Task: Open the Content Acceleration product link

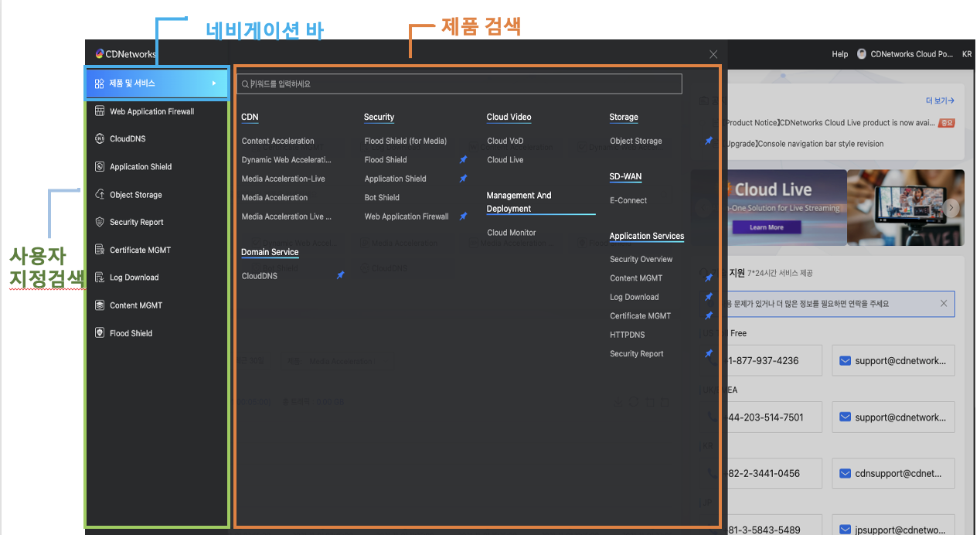Action: [277, 141]
